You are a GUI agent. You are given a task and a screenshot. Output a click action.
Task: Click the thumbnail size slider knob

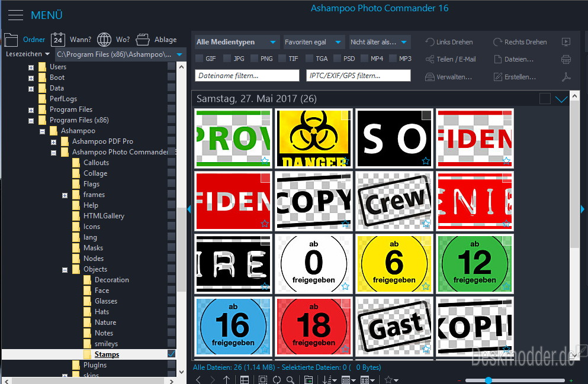tap(489, 380)
